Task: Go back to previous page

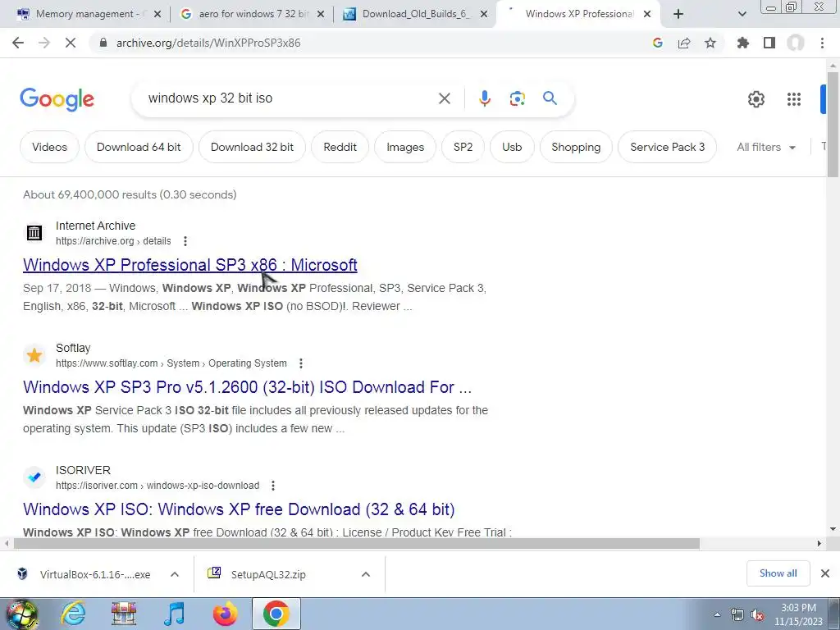Action: (18, 43)
